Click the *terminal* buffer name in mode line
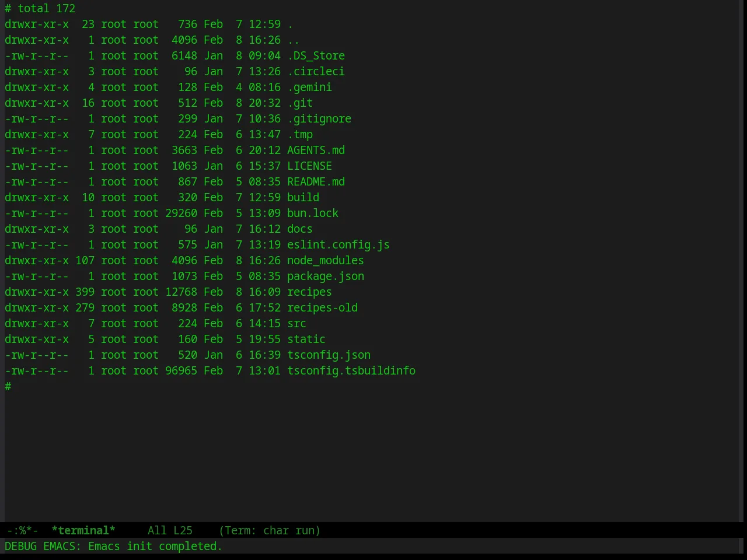 point(83,530)
